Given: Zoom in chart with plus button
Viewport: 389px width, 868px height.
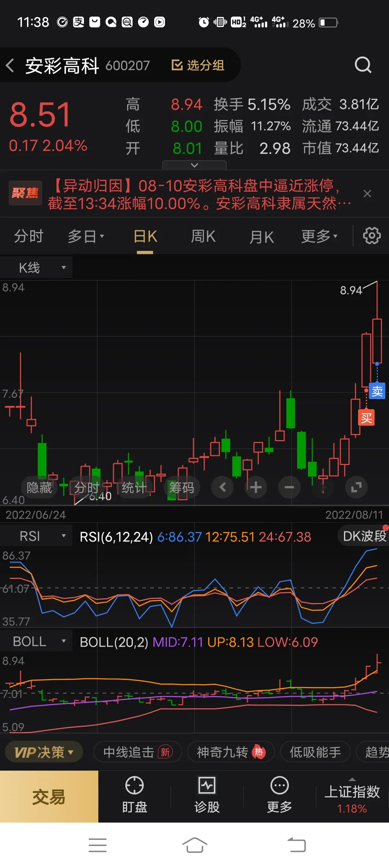Looking at the screenshot, I should (x=256, y=487).
